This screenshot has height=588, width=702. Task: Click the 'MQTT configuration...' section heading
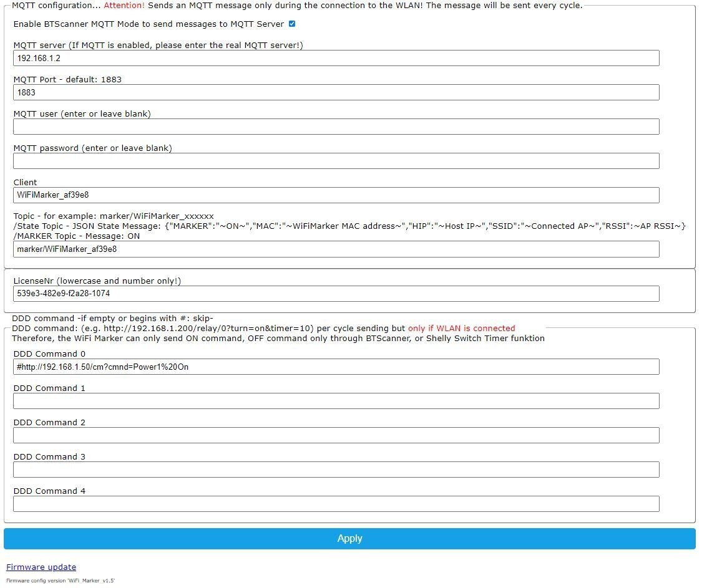tap(56, 6)
